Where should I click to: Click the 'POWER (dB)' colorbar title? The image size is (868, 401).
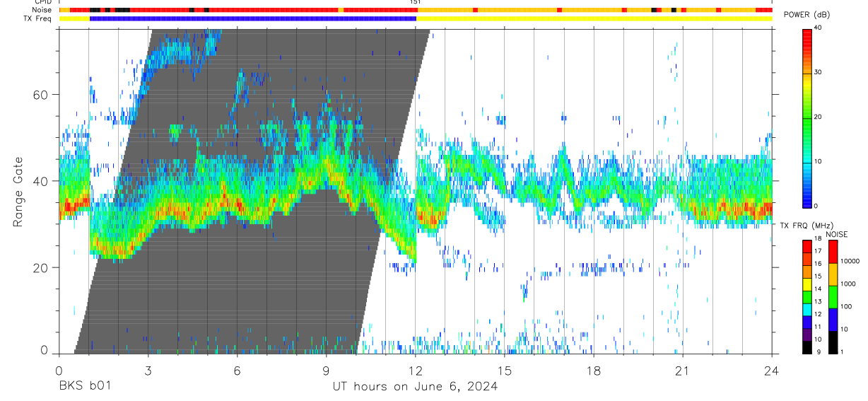click(807, 16)
